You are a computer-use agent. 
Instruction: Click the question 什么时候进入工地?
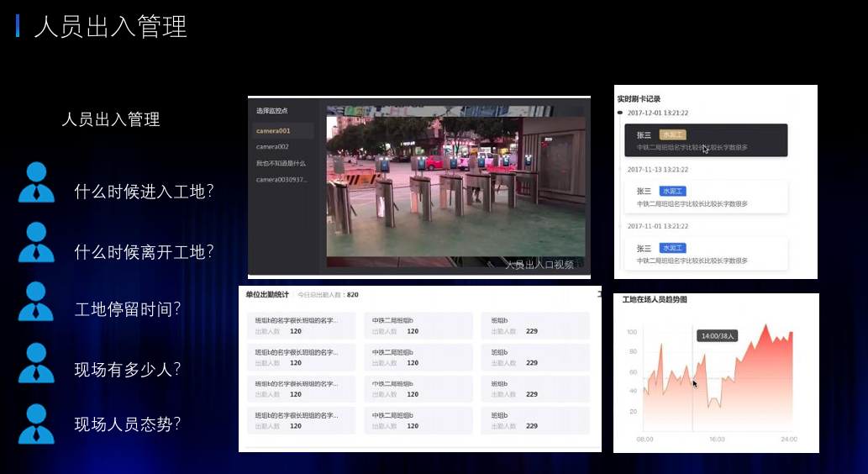144,192
